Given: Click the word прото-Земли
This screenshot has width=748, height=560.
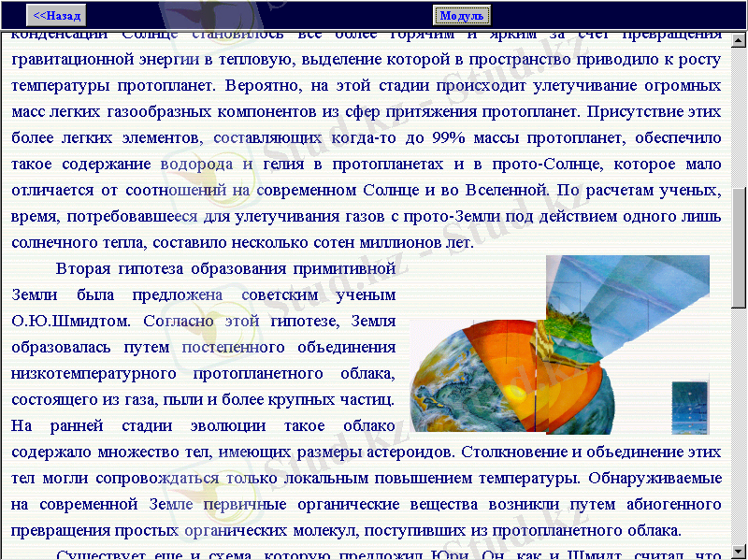Looking at the screenshot, I should point(452,217).
